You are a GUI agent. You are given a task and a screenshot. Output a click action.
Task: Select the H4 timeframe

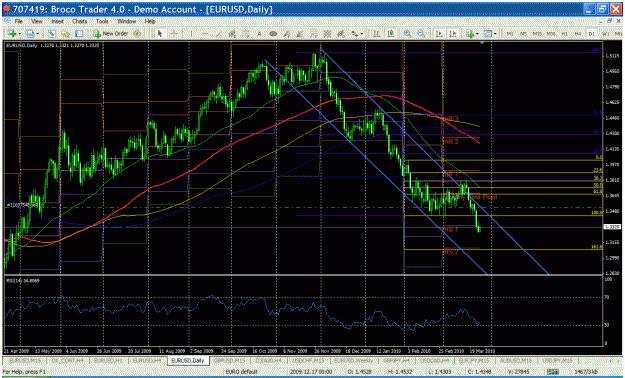click(x=578, y=34)
